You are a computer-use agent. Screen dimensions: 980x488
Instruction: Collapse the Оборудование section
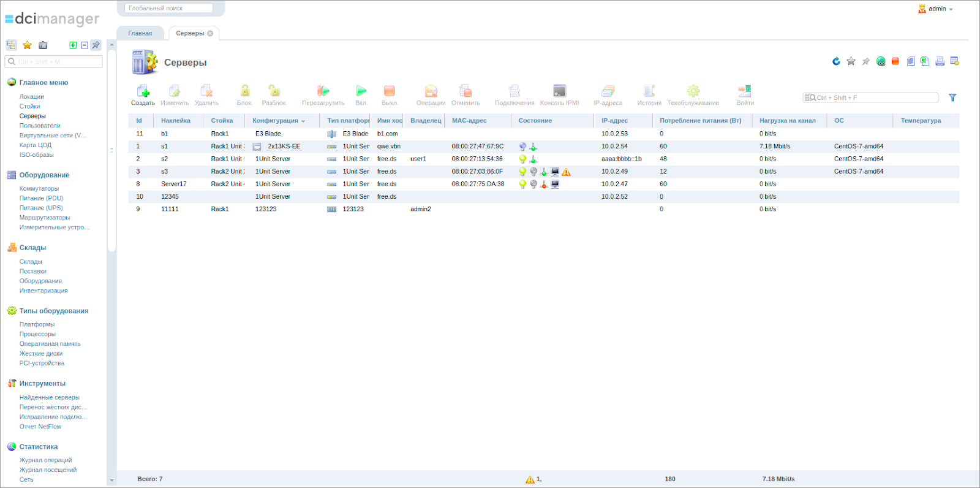point(44,175)
